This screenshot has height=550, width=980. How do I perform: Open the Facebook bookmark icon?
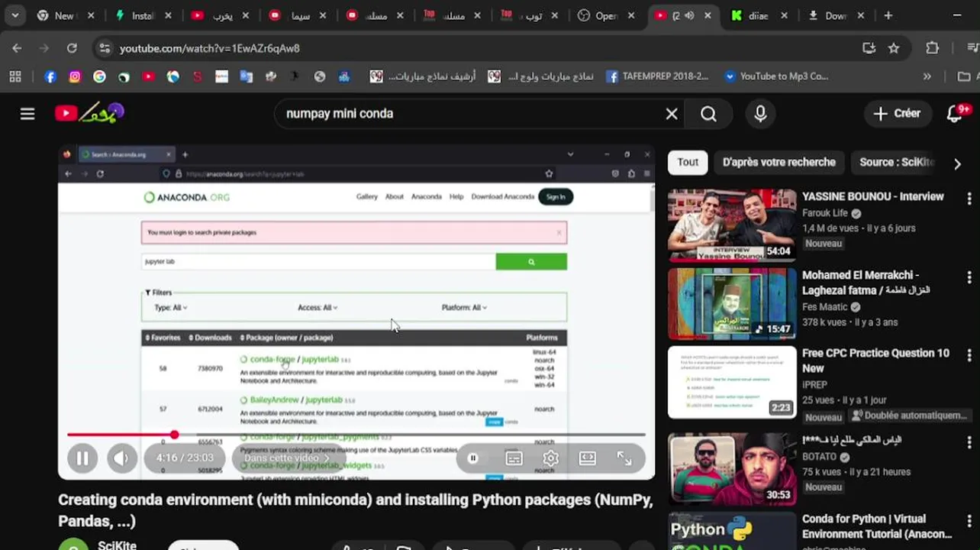tap(50, 76)
